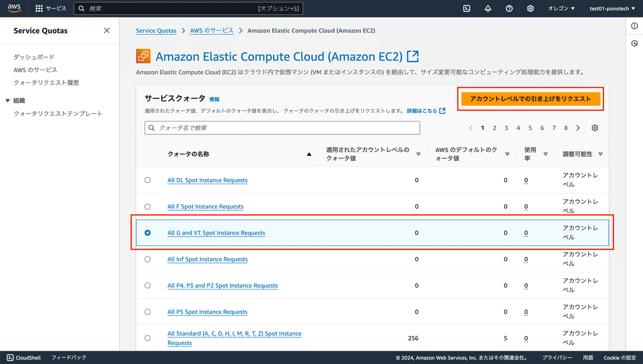Collapse the 組織 section in sidebar
This screenshot has height=364, width=643.
click(x=8, y=101)
